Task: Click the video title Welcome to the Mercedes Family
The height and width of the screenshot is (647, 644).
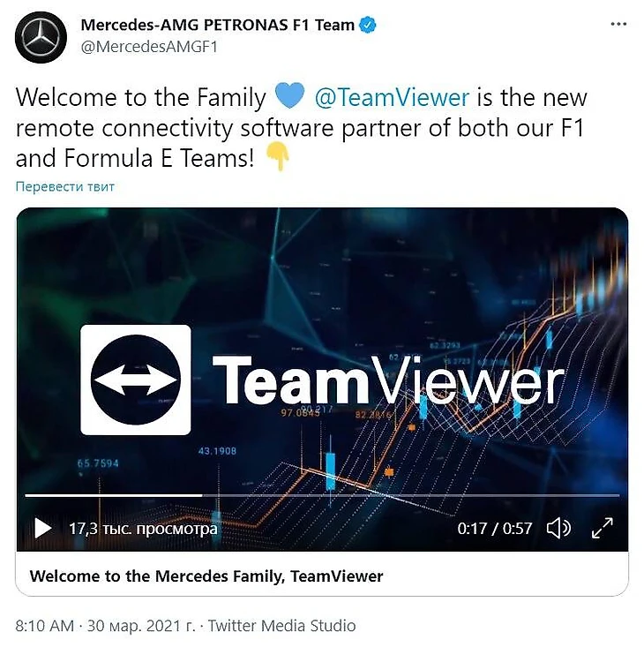Action: tap(206, 576)
